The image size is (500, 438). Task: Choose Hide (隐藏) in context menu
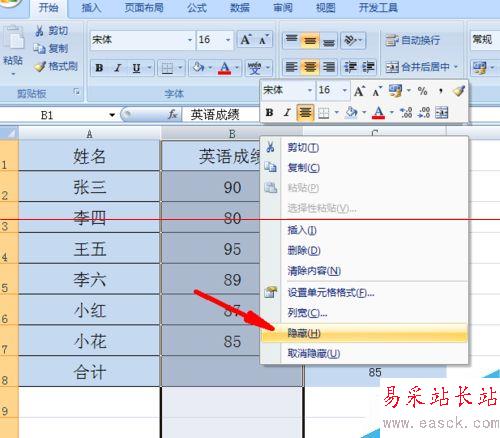click(364, 333)
